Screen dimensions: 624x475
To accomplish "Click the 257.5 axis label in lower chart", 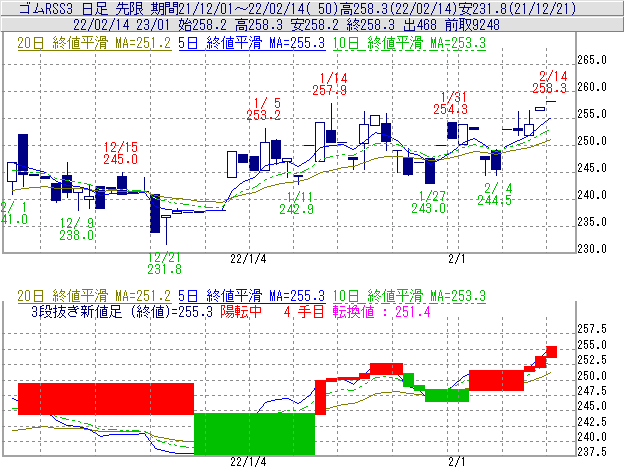I will 592,329.
